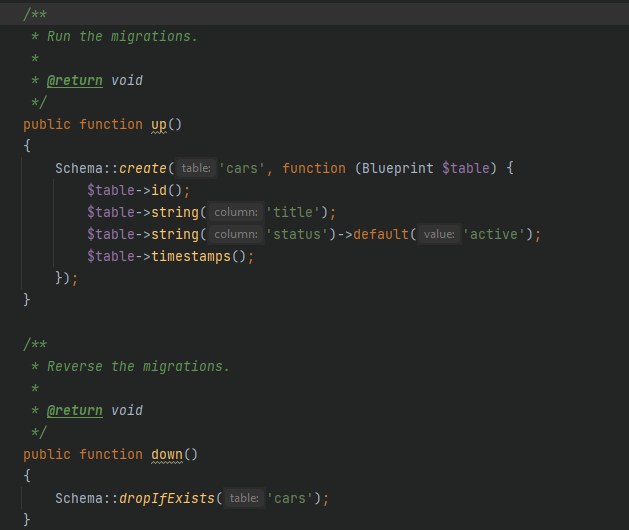The width and height of the screenshot is (629, 530).
Task: Click the 'table:' hint in Schema::create
Action: pos(196,169)
